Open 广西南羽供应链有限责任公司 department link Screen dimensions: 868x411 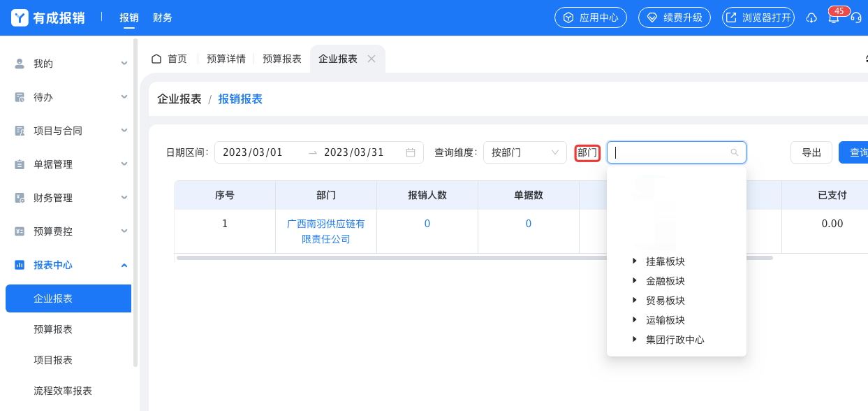coord(325,231)
